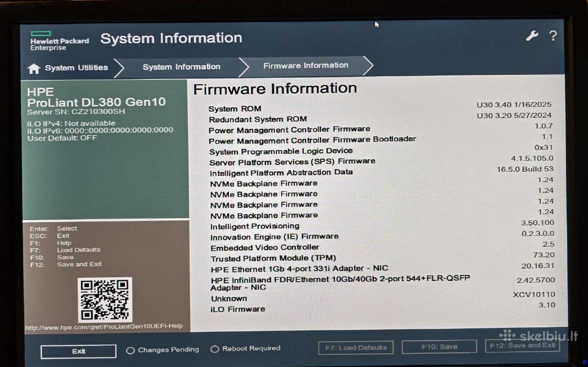Click the Exit button
This screenshot has height=367, width=588.
78,351
